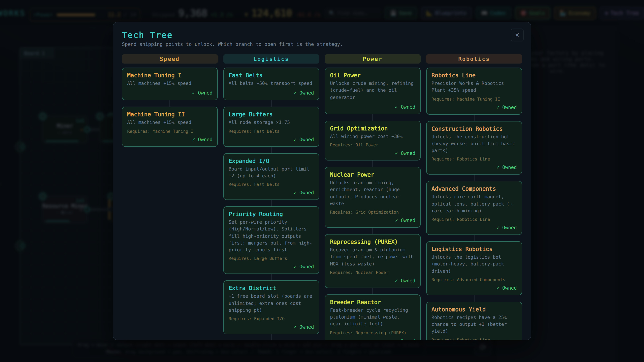Screen dimensions: 644x362
Task: Open the Reprocessing (PUREX) tech card
Action: coord(373,261)
